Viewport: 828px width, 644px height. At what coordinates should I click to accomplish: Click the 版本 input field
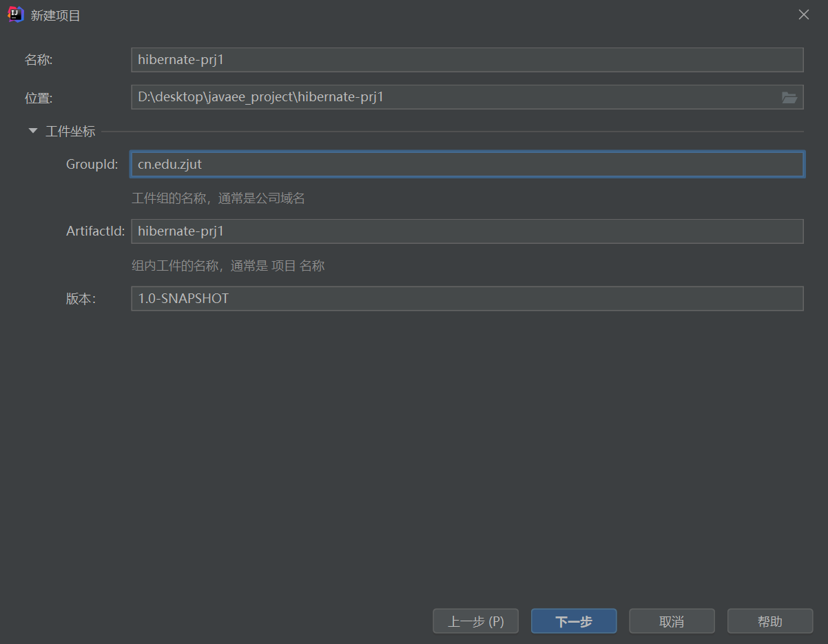click(467, 299)
